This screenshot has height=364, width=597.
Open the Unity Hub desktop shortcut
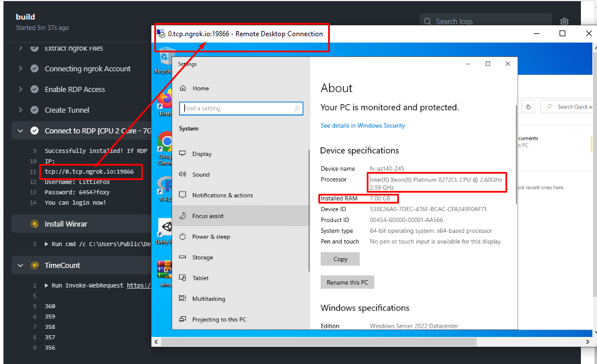165,232
